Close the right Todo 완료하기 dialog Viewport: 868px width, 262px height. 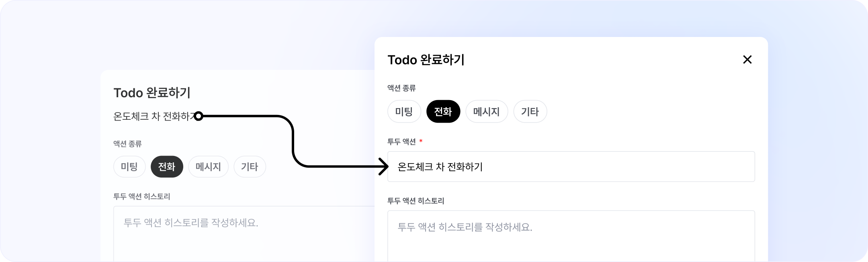(x=747, y=60)
